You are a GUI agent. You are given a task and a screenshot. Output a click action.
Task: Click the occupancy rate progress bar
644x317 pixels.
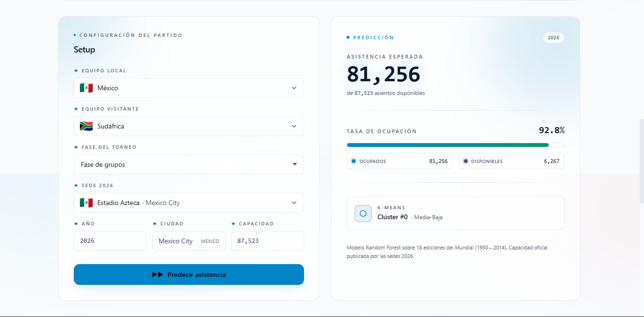(x=455, y=145)
